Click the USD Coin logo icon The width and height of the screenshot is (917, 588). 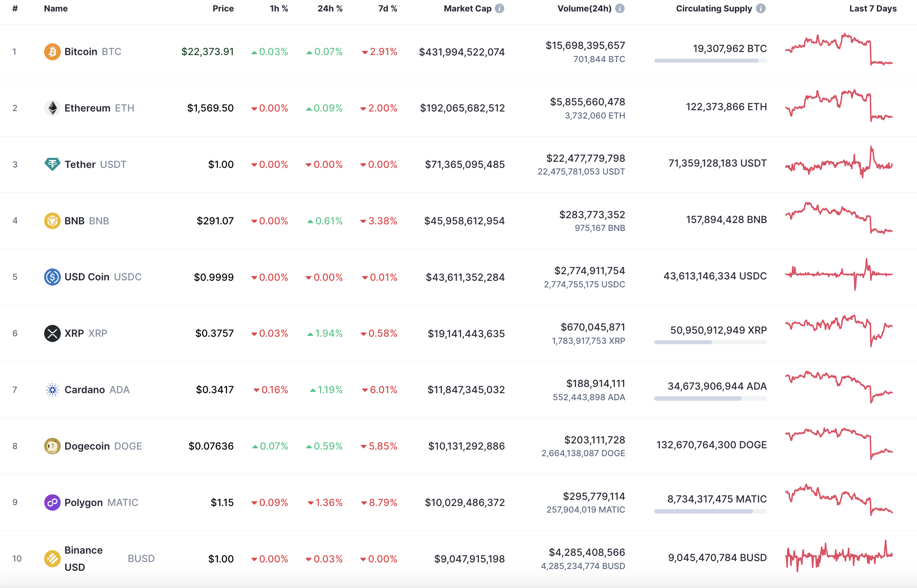coord(52,277)
